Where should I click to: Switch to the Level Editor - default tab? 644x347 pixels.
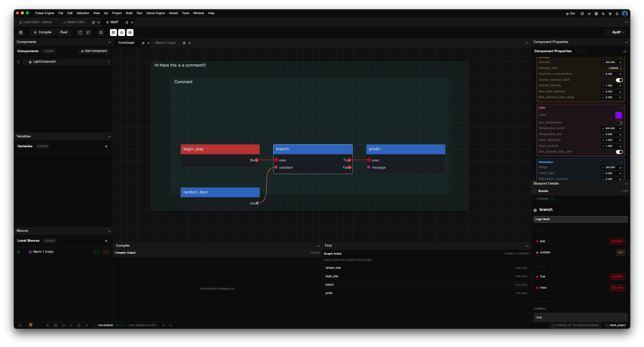pos(35,22)
